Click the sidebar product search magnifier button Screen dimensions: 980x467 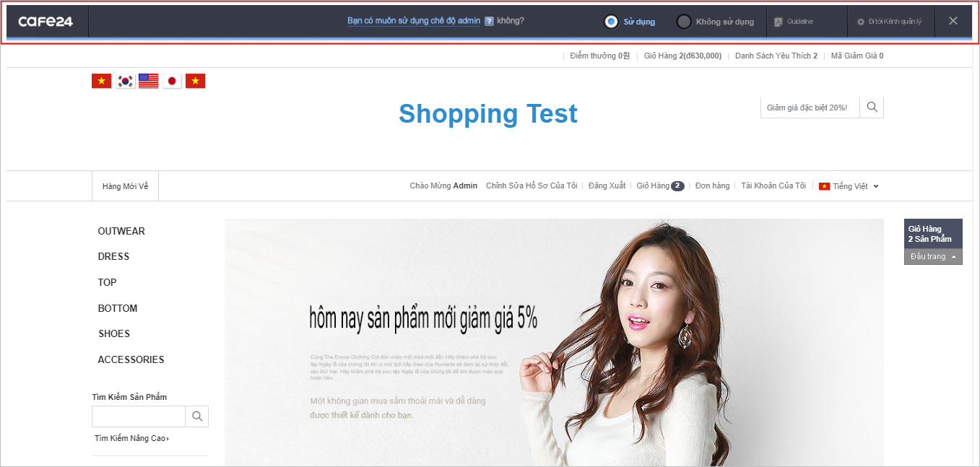tap(196, 416)
